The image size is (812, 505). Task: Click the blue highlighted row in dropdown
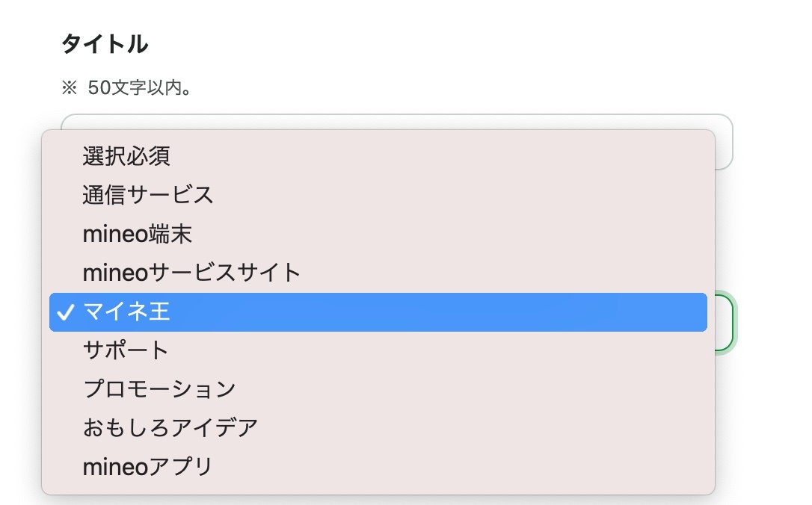pos(378,312)
